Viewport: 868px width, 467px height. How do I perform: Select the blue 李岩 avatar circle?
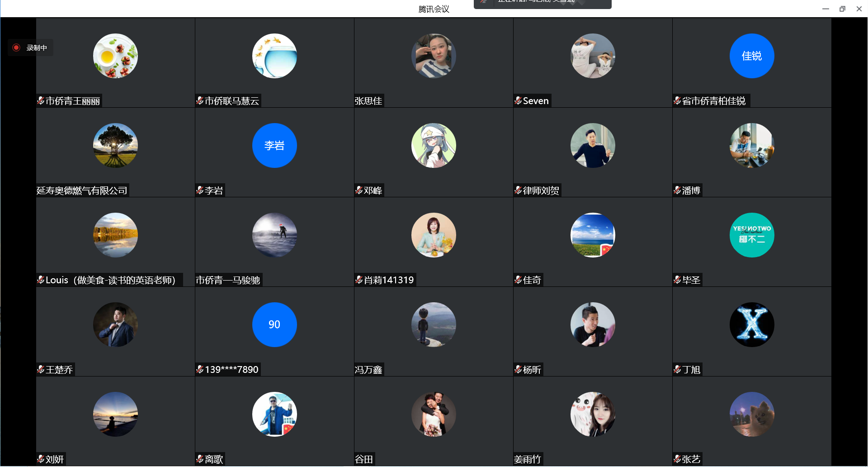pos(274,146)
